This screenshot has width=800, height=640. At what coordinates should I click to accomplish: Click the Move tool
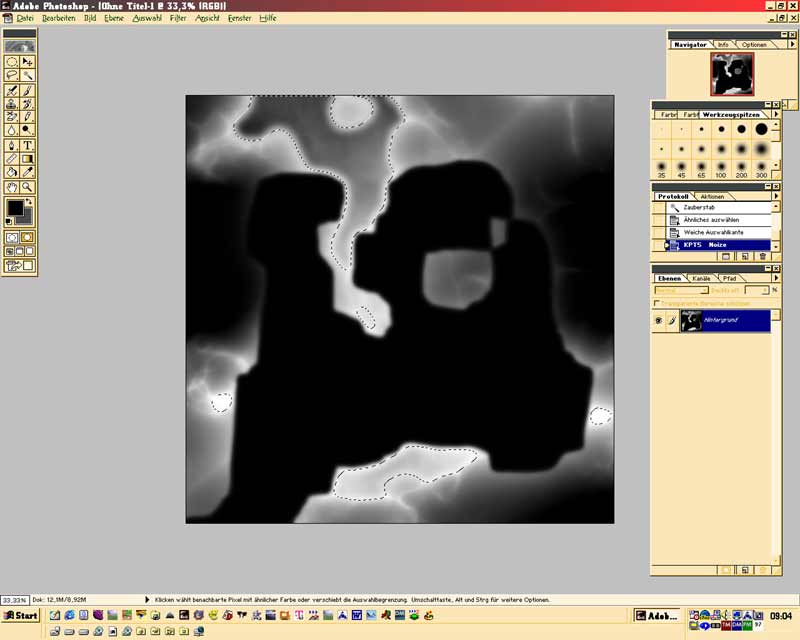28,61
